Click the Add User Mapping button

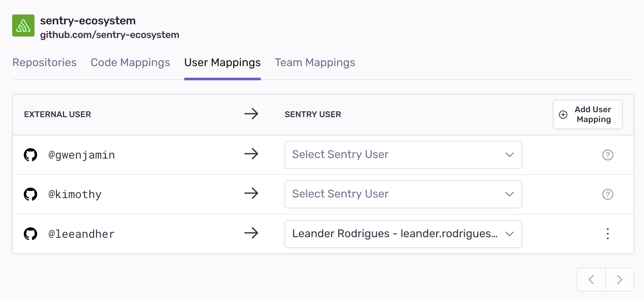tap(587, 114)
